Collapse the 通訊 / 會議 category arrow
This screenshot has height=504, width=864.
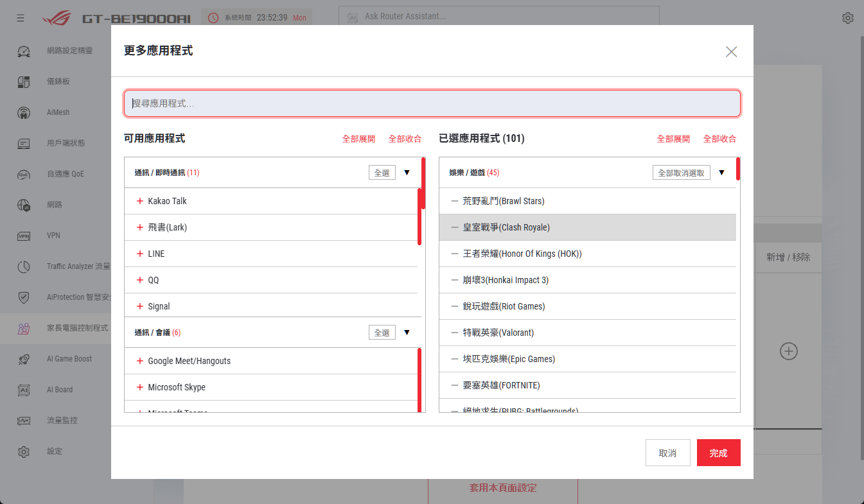(407, 333)
